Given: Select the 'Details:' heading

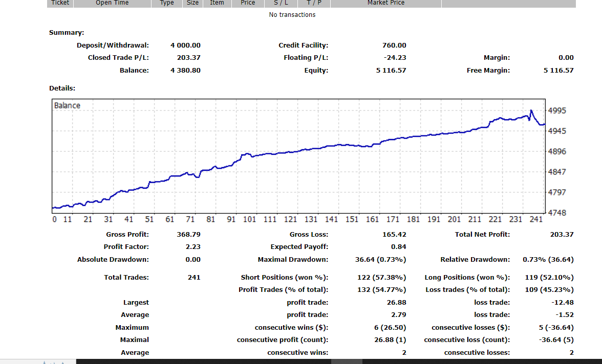Looking at the screenshot, I should coord(62,88).
